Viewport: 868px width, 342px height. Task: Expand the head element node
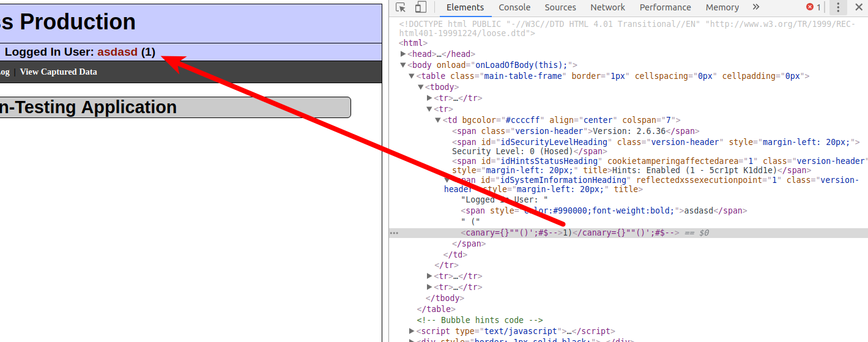402,54
